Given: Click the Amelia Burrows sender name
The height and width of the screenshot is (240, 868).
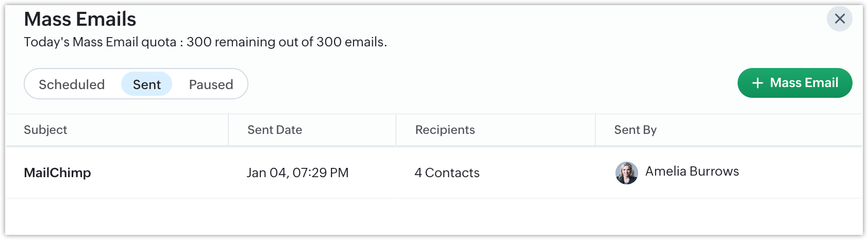Looking at the screenshot, I should tap(692, 172).
